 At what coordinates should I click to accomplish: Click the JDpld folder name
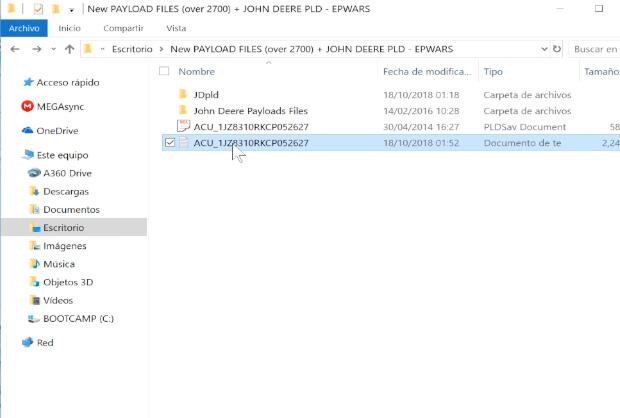[206, 95]
